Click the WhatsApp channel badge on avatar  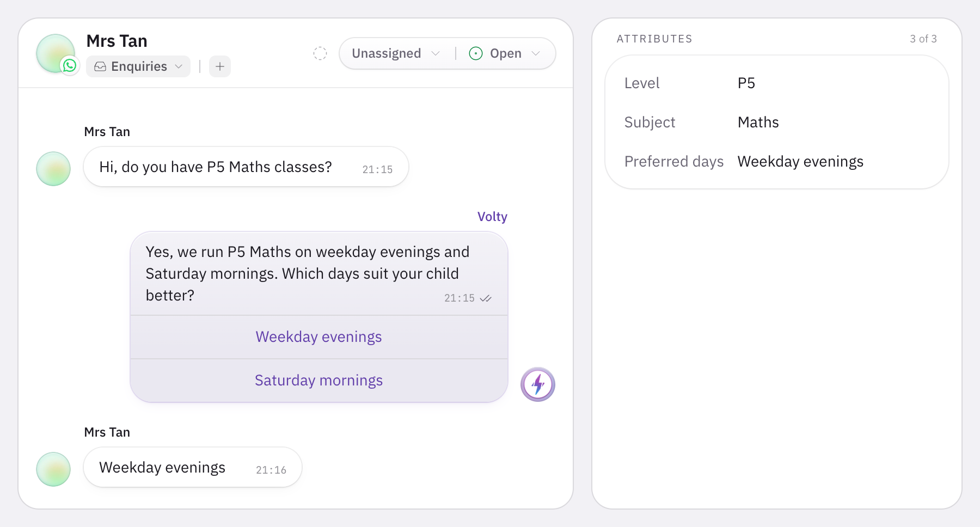pyautogui.click(x=70, y=65)
